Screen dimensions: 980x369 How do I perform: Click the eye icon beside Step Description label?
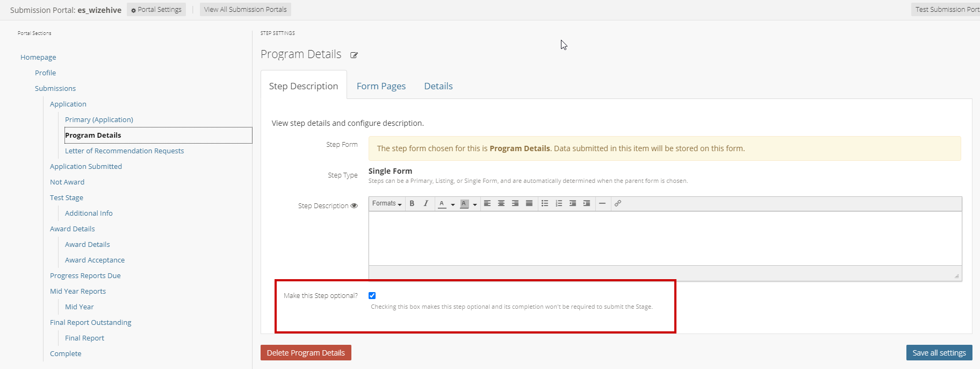click(x=354, y=205)
